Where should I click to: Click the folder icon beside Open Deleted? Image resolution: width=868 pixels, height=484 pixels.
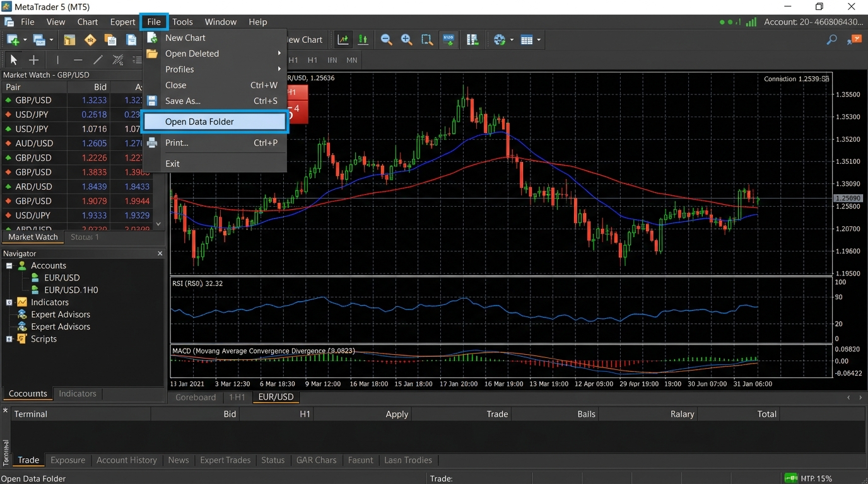tap(152, 54)
